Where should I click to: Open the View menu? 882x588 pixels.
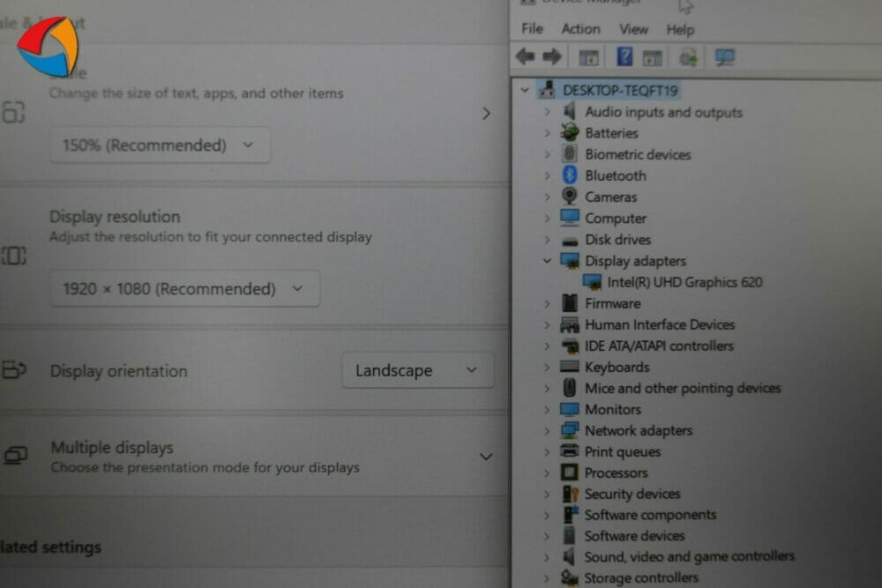[x=633, y=29]
